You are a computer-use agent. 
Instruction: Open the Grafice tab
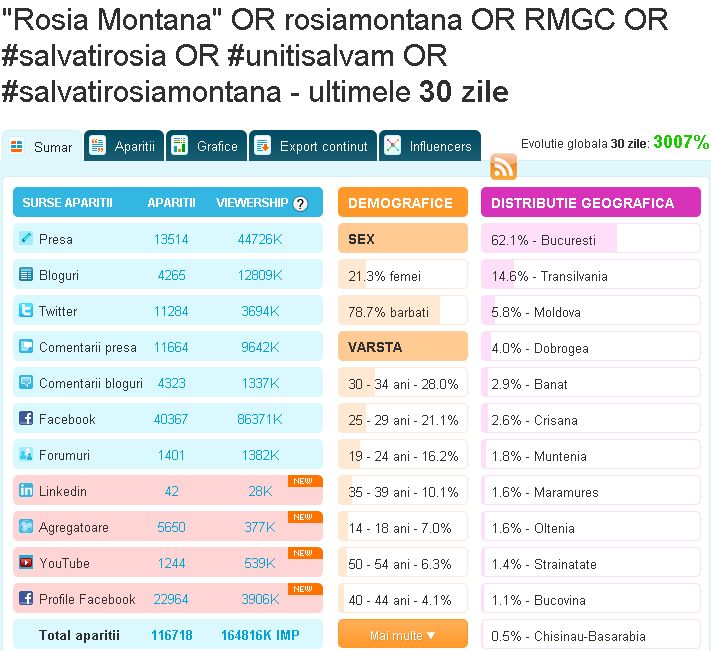point(206,146)
